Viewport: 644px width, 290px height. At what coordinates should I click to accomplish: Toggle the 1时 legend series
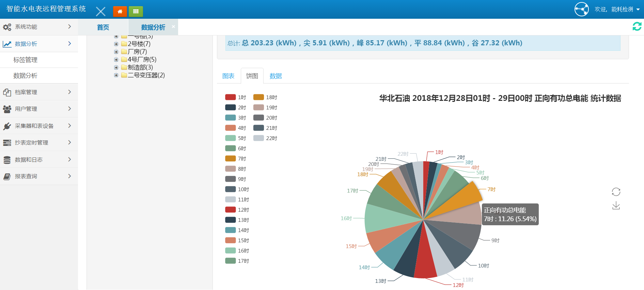[x=235, y=97]
